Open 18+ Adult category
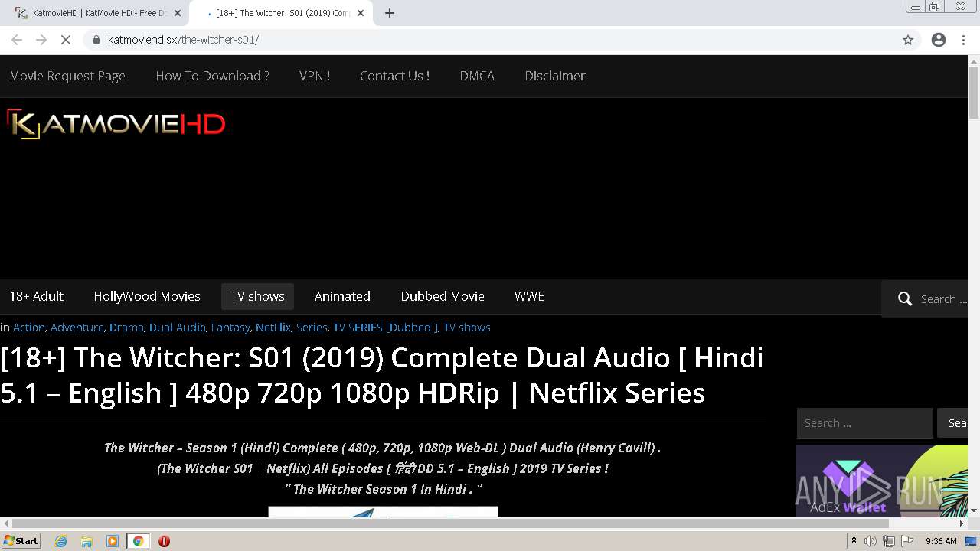 click(x=36, y=296)
